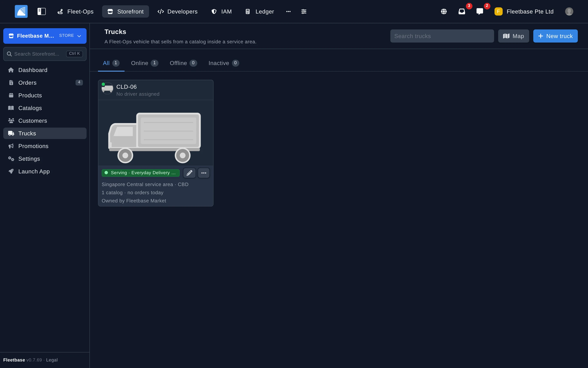588x368 pixels.
Task: Open more actions for truck CLD-06
Action: click(x=204, y=173)
